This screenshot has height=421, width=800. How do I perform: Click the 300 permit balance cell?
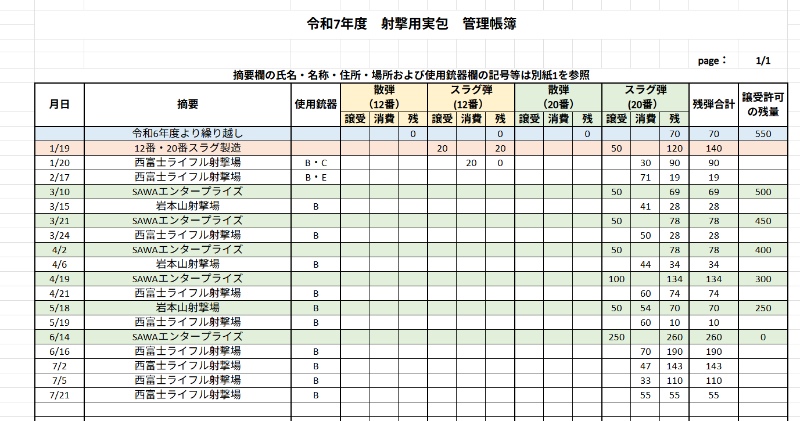point(763,279)
